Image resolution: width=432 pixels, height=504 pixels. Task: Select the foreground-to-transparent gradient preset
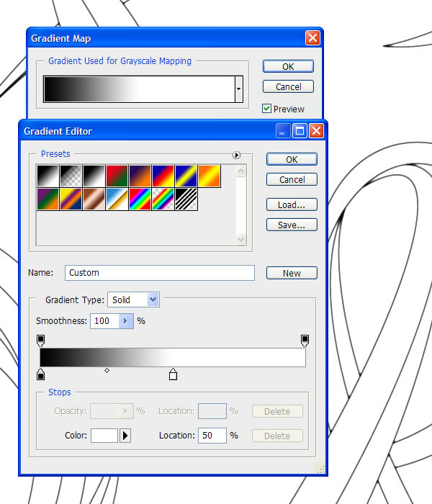[x=71, y=176]
